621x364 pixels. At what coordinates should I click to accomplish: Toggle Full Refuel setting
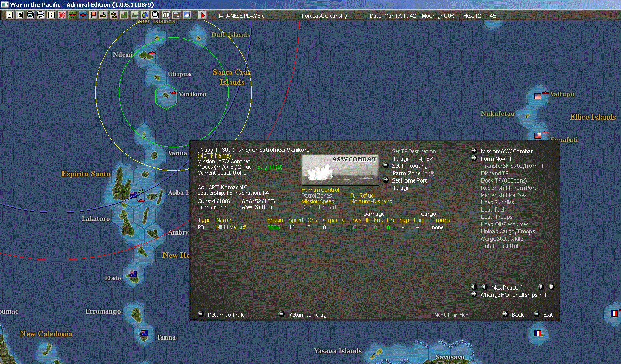point(362,196)
